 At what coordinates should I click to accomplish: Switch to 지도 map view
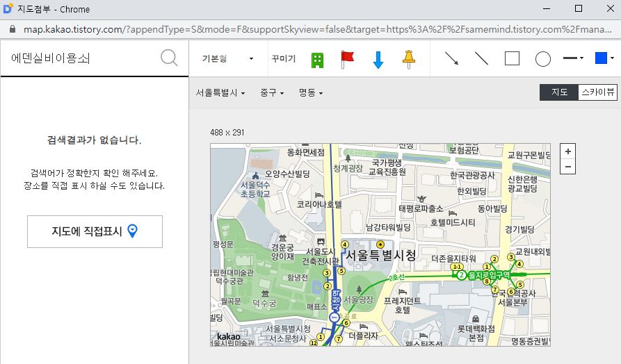tap(559, 92)
